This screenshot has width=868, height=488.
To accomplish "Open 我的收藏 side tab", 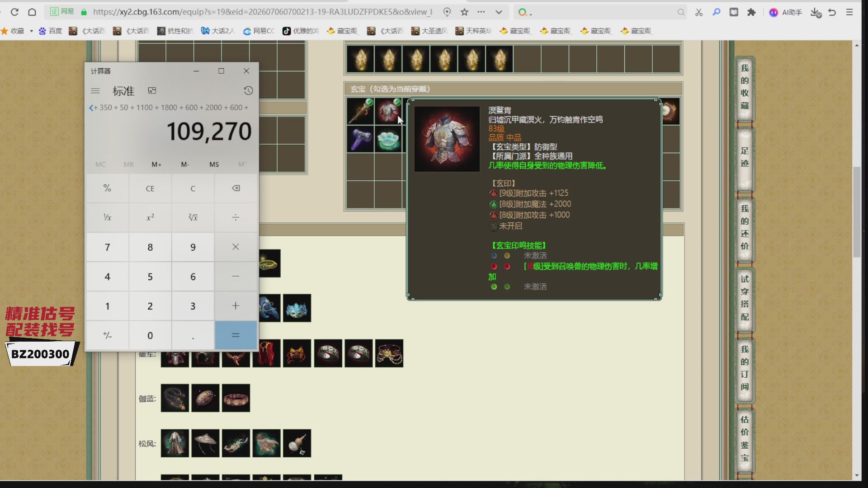I will click(745, 87).
